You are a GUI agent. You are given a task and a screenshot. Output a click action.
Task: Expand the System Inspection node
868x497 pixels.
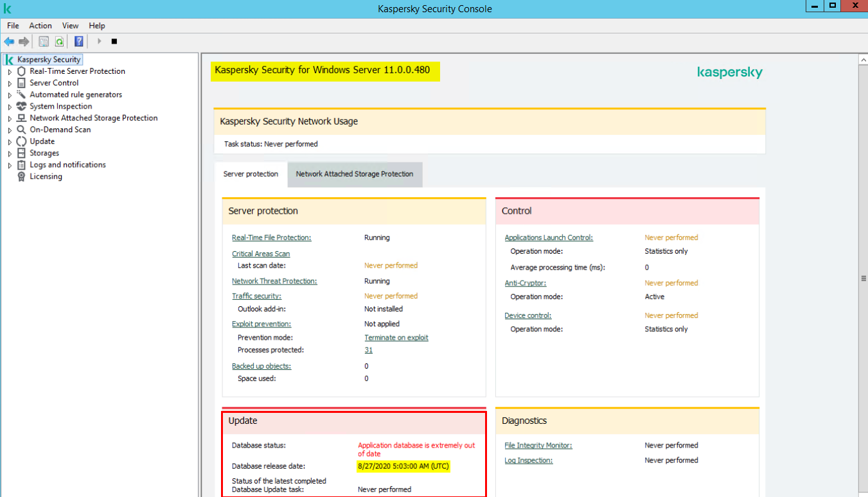[x=10, y=107]
